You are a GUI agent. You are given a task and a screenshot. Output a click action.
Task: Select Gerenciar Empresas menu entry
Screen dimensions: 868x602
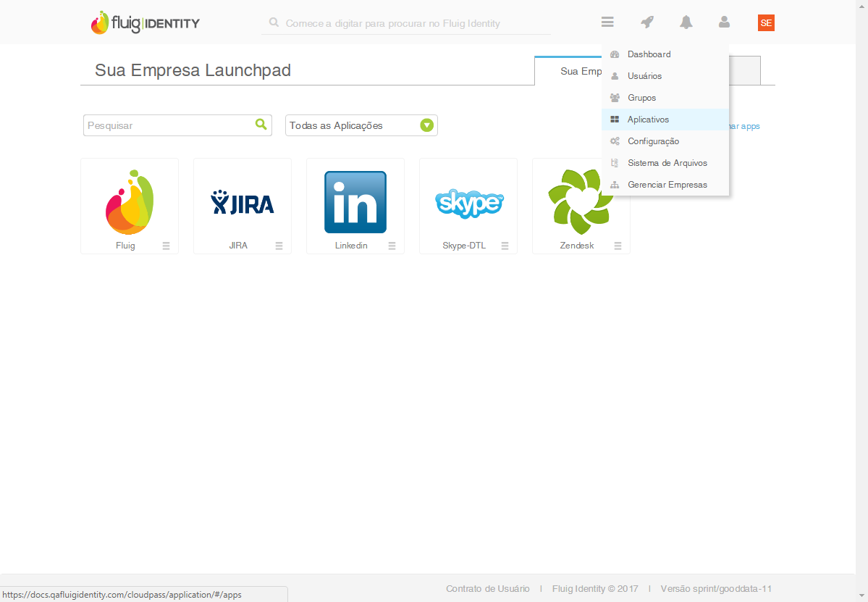coord(665,185)
